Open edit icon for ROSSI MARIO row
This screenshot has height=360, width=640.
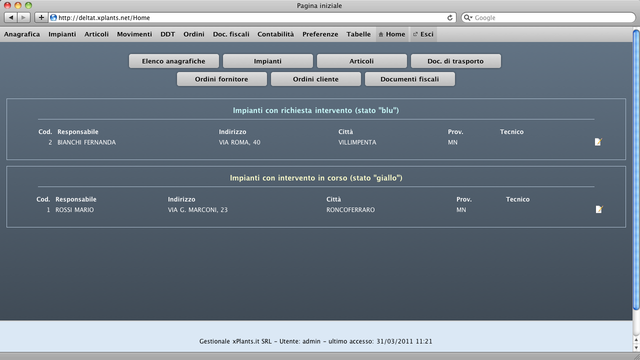coord(599,209)
